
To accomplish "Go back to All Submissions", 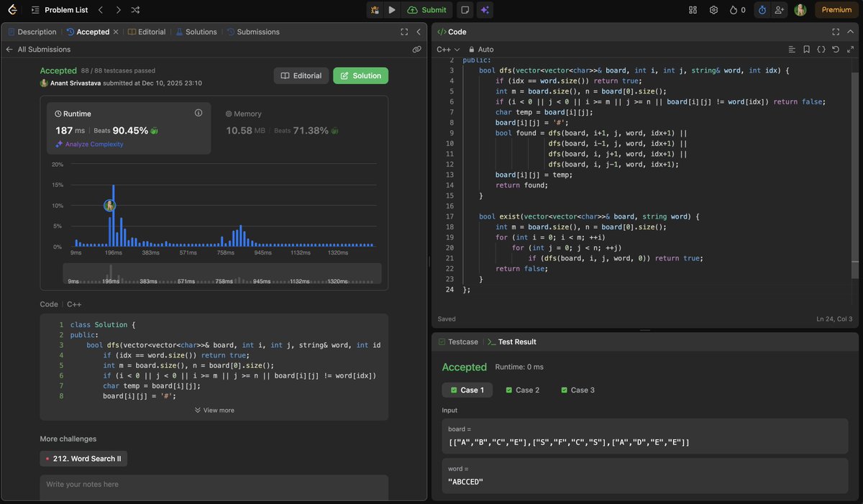I will 38,50.
